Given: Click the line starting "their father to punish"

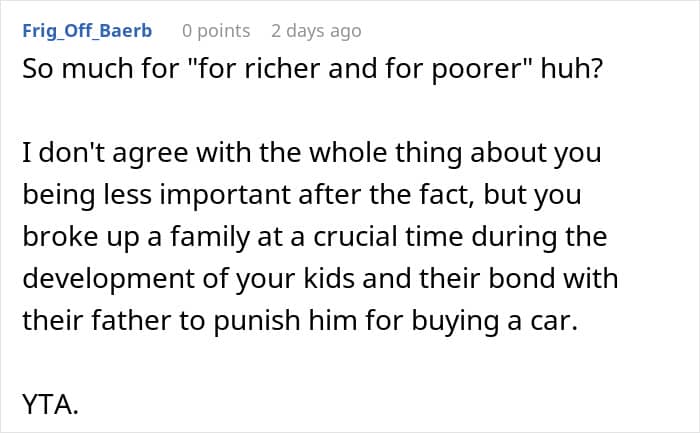Looking at the screenshot, I should coord(300,321).
